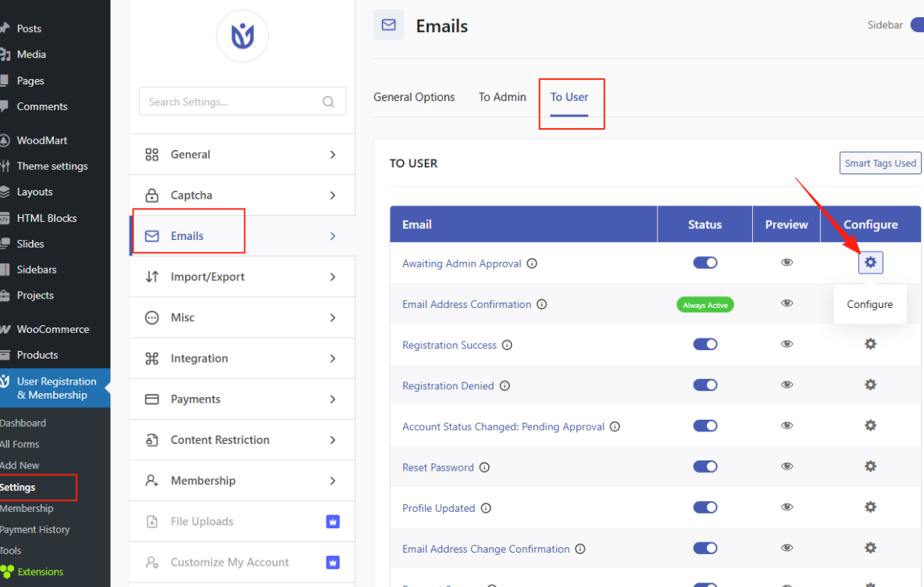Open the Account Status Changed: Pending Approval link
The height and width of the screenshot is (587, 924).
pyautogui.click(x=503, y=427)
